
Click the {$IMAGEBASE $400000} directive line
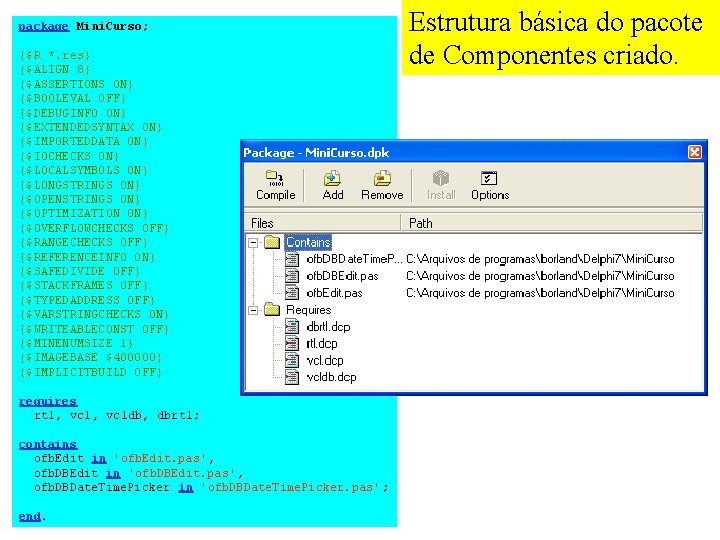point(91,357)
